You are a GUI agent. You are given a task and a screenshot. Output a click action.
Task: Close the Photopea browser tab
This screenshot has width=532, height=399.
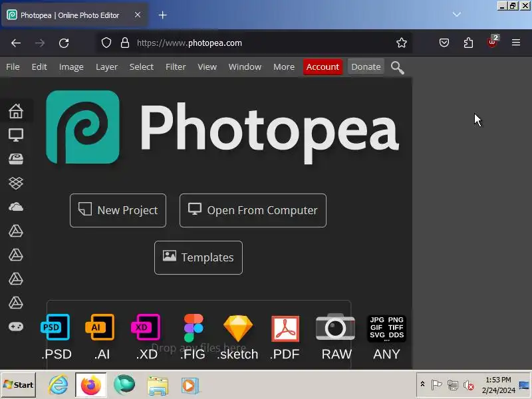coord(138,15)
